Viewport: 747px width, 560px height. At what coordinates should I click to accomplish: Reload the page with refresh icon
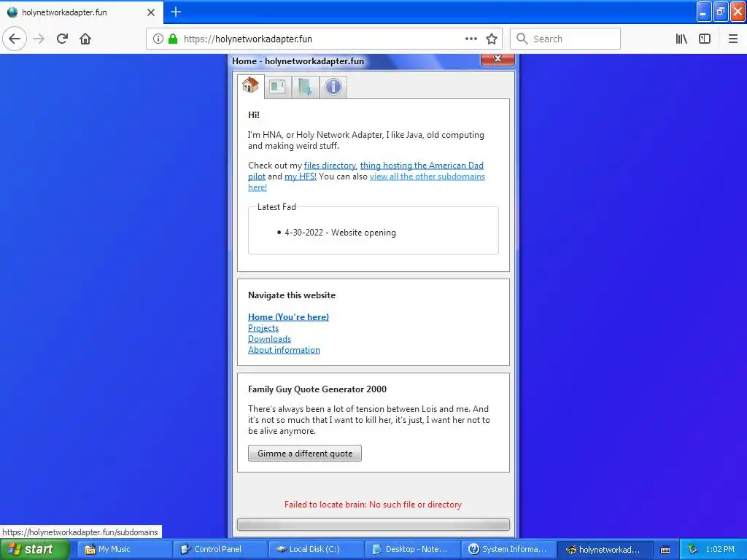coord(62,39)
